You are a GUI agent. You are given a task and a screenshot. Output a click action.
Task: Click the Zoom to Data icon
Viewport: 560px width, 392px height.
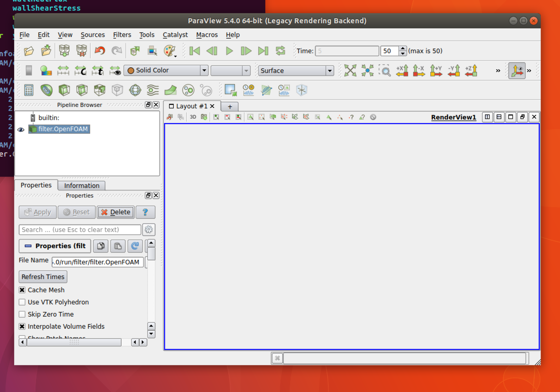pos(368,70)
